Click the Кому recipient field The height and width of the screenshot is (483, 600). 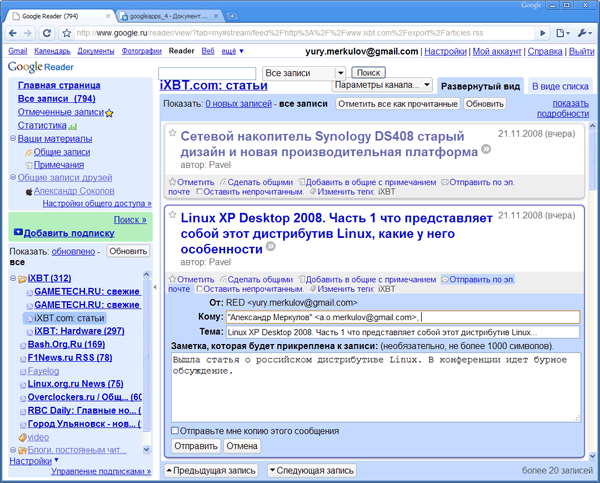click(403, 317)
